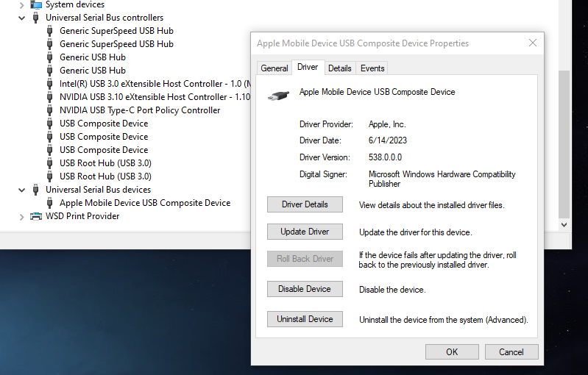Collapse Universal Serial Bus devices node
The height and width of the screenshot is (375, 588).
(22, 190)
